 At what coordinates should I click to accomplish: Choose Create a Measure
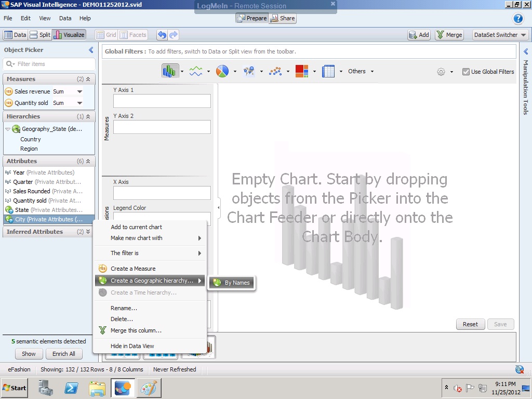150,269
